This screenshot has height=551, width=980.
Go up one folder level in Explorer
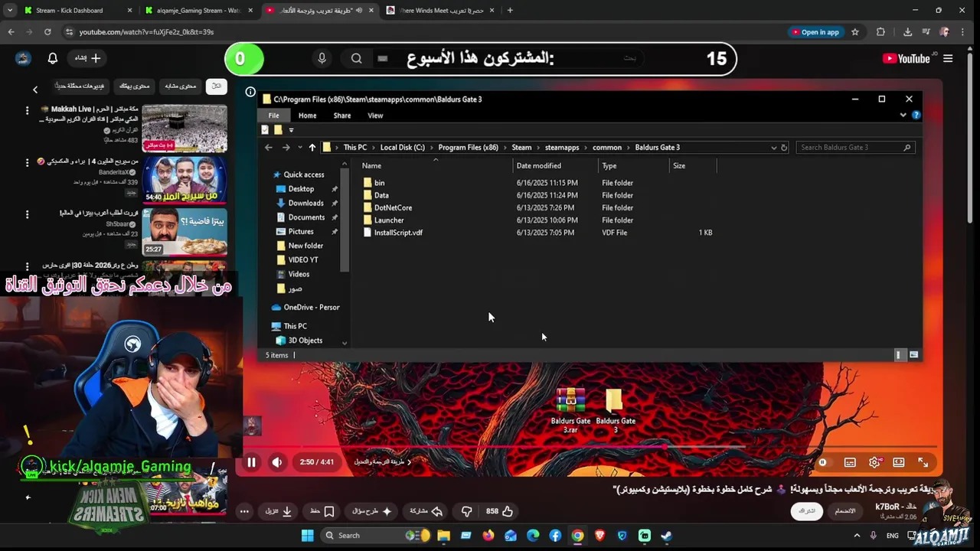click(x=312, y=147)
